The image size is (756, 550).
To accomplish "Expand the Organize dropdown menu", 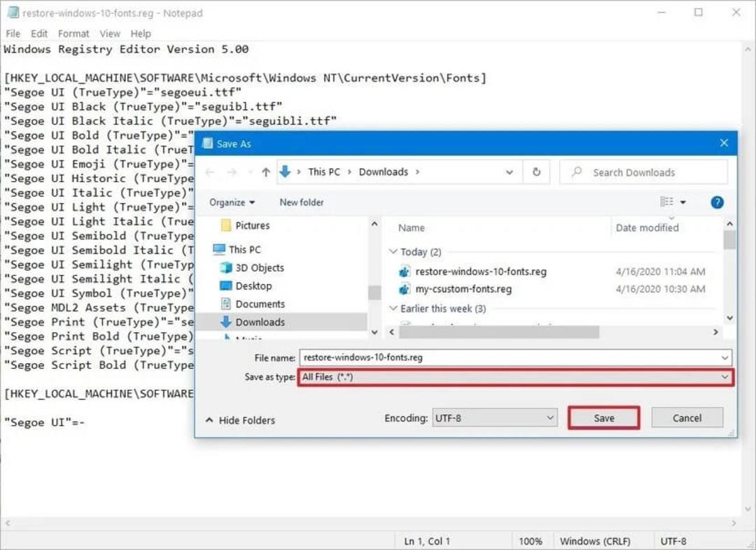I will 232,202.
